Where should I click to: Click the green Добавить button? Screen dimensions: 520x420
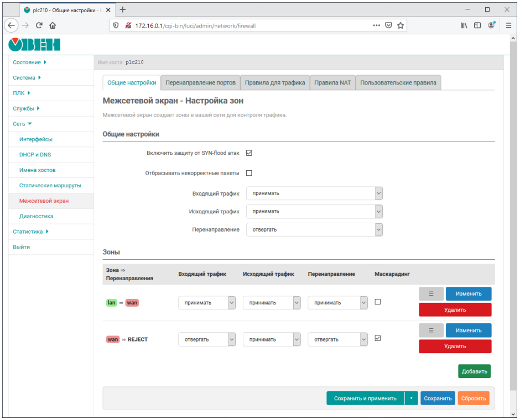[474, 371]
